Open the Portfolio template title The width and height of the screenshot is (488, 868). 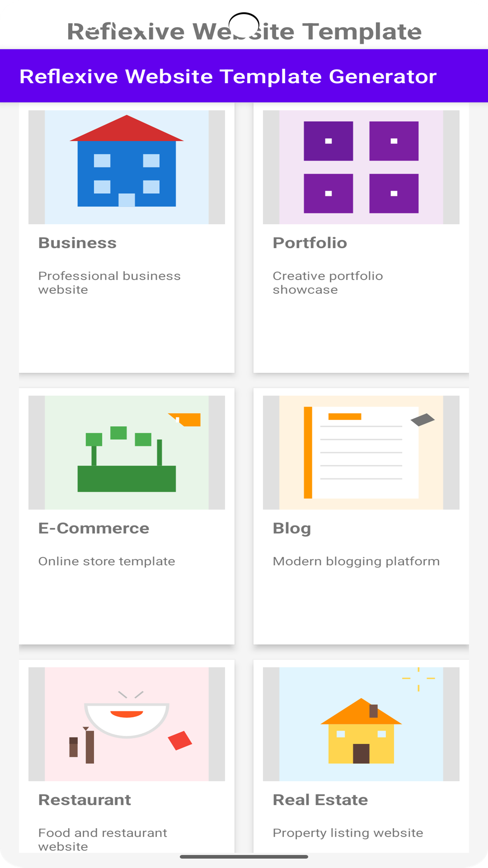click(x=310, y=243)
